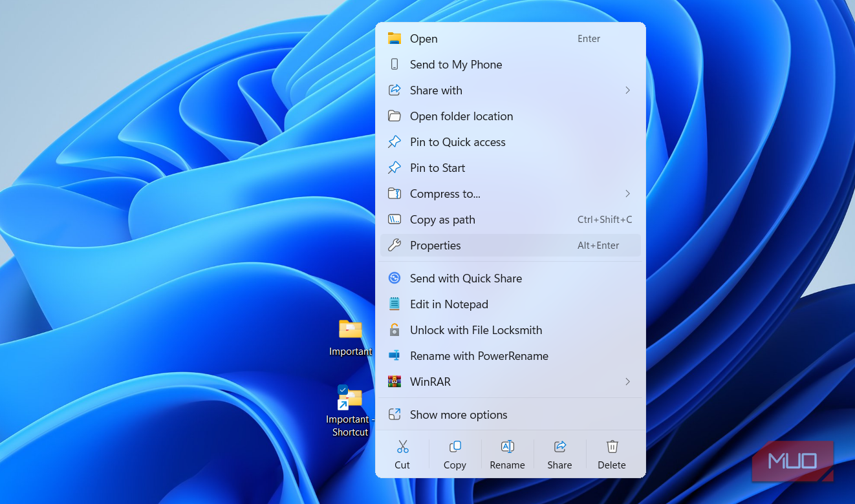Click the Open folder location icon
The height and width of the screenshot is (504, 855).
point(395,116)
